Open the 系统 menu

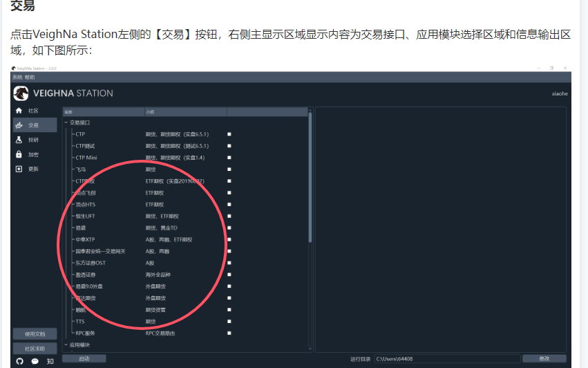click(x=17, y=77)
